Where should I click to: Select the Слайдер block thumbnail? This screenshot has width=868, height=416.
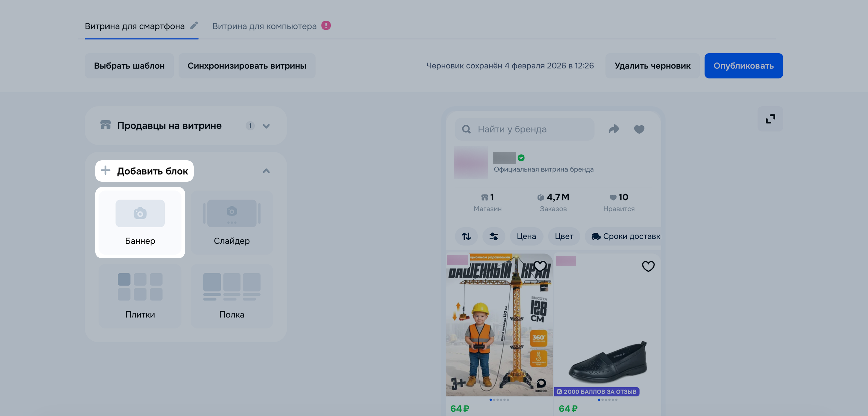coord(231,222)
